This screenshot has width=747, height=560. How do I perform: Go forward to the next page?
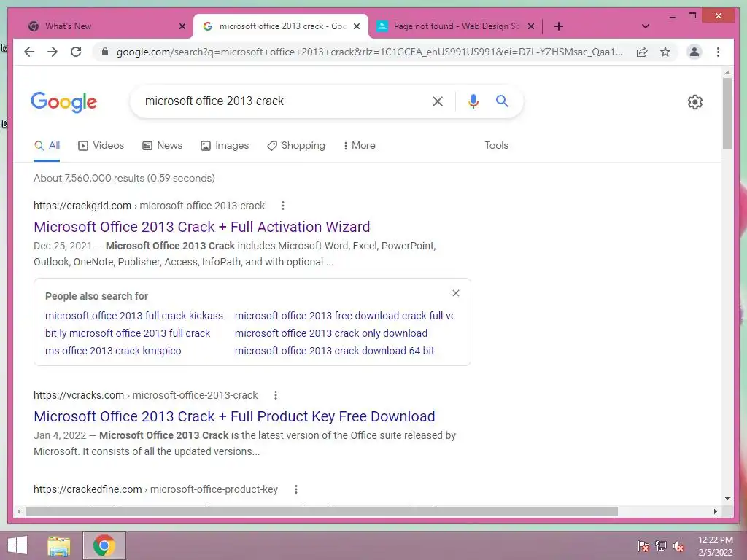53,52
